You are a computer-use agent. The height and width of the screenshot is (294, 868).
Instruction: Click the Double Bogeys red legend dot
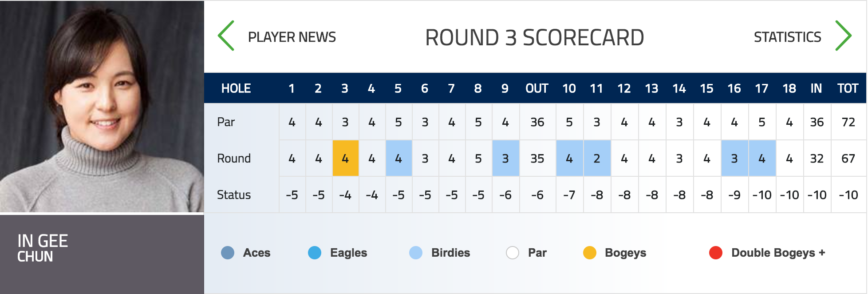coord(716,253)
